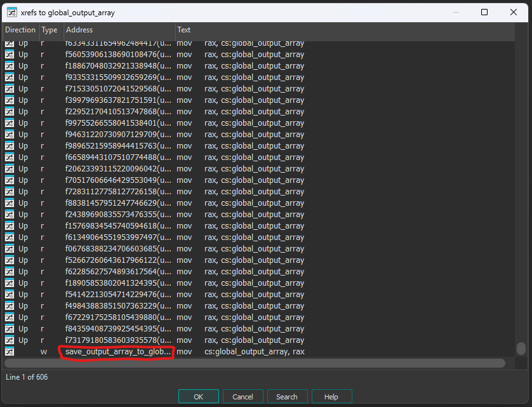Select the save_output_array_to_glob write xref entry
The width and height of the screenshot is (532, 407).
pos(117,352)
